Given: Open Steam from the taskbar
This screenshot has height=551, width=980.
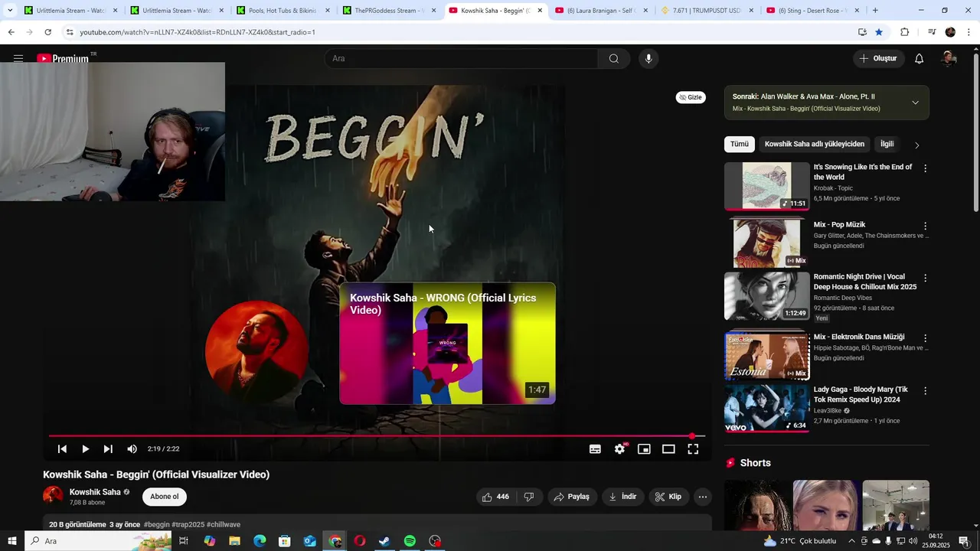Looking at the screenshot, I should pyautogui.click(x=384, y=541).
